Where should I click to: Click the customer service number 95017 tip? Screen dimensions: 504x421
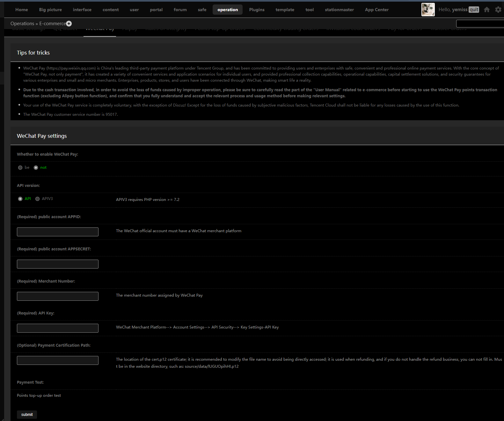[x=70, y=114]
